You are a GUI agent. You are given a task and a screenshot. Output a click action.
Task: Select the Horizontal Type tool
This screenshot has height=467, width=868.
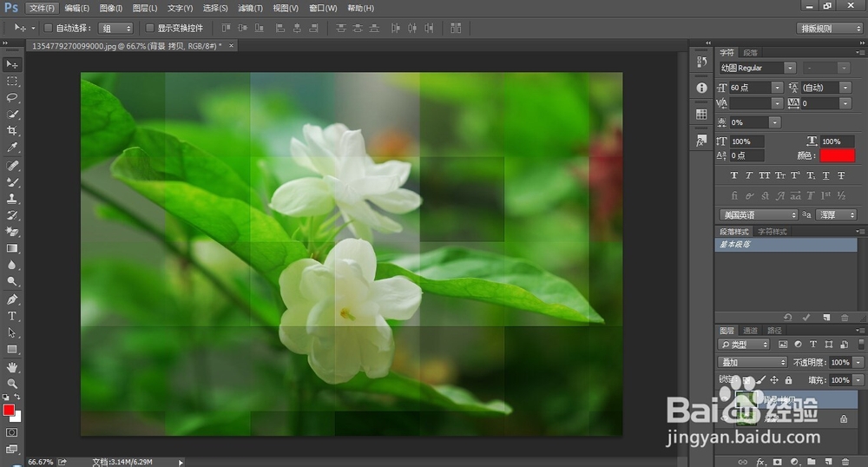pyautogui.click(x=11, y=316)
